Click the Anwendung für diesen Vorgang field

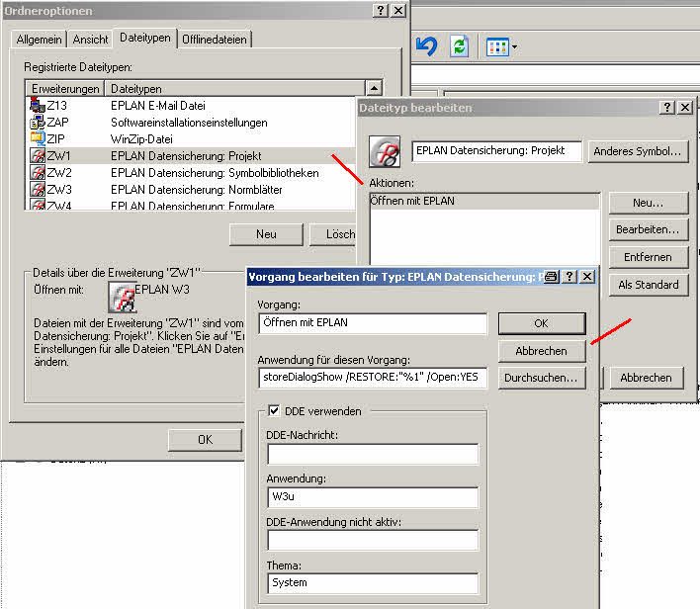click(x=373, y=378)
